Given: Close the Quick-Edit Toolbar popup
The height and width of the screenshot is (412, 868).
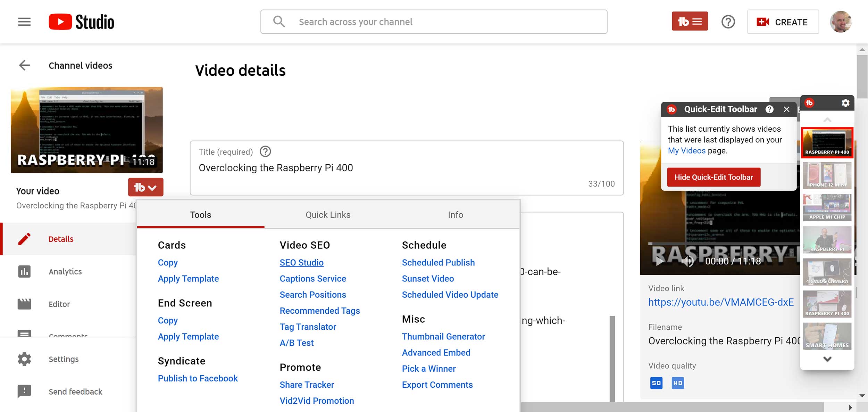Looking at the screenshot, I should click(786, 109).
